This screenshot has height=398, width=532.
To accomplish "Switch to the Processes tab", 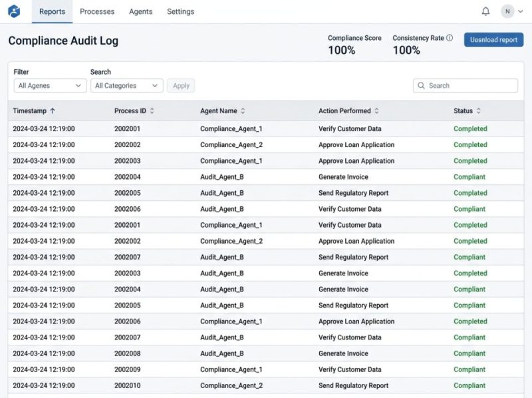I will coord(97,11).
